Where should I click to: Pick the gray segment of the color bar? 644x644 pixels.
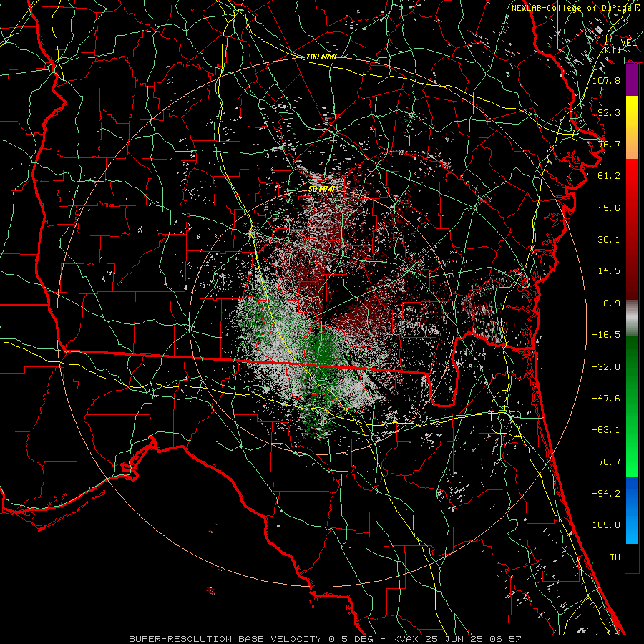click(632, 318)
